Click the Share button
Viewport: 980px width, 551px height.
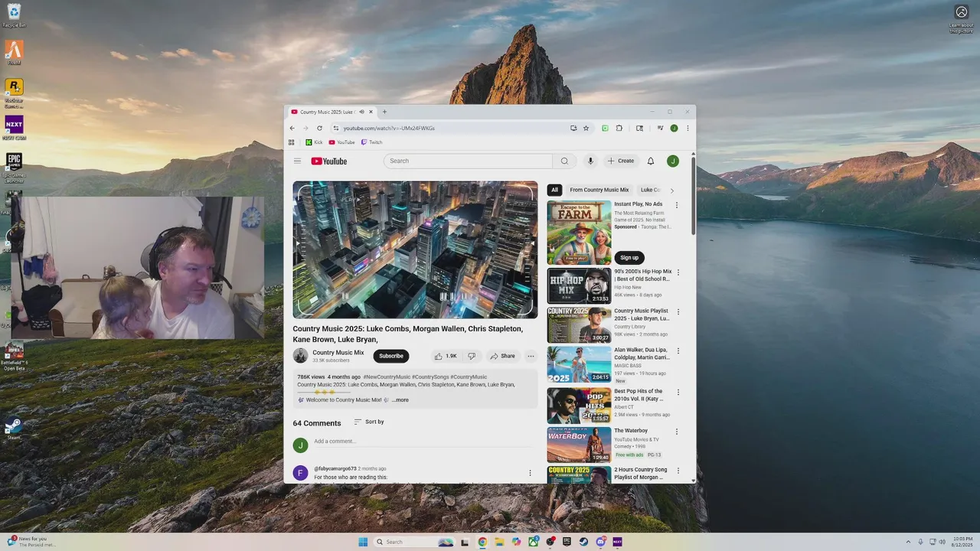(x=503, y=356)
